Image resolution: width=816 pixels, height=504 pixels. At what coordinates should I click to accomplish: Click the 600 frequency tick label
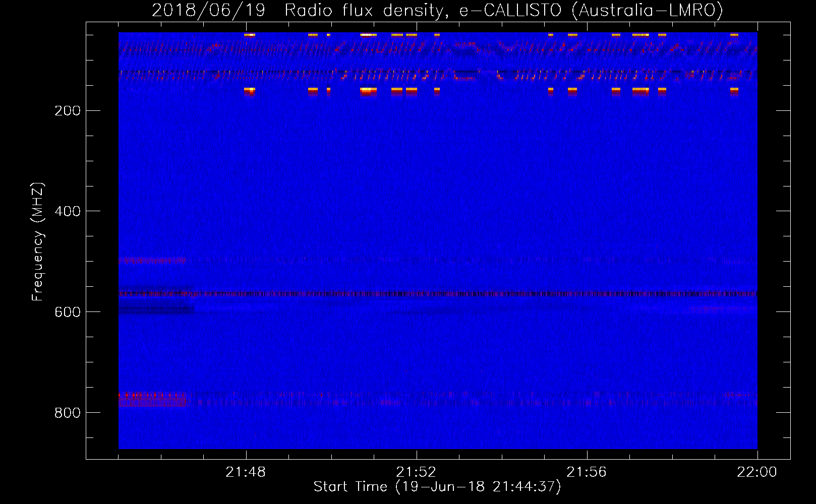point(68,312)
